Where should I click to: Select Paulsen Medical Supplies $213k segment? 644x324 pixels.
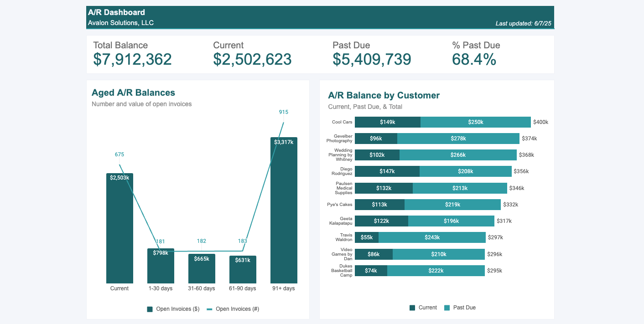pyautogui.click(x=460, y=188)
